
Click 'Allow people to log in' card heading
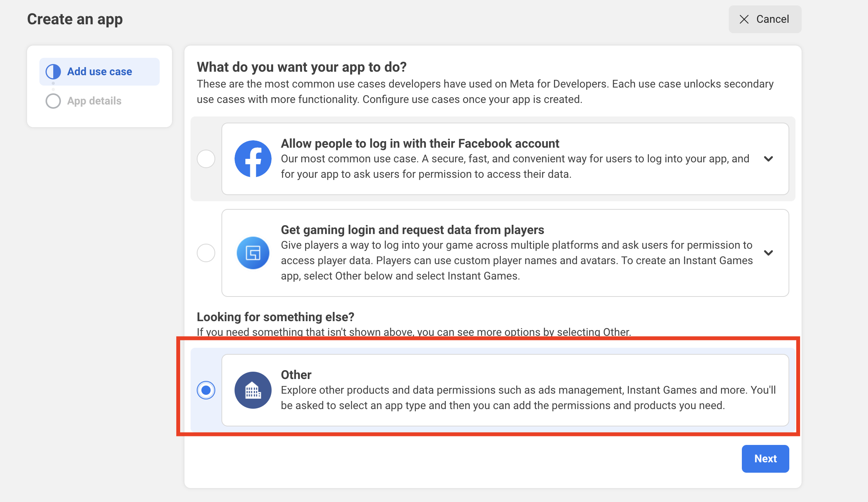click(x=420, y=143)
